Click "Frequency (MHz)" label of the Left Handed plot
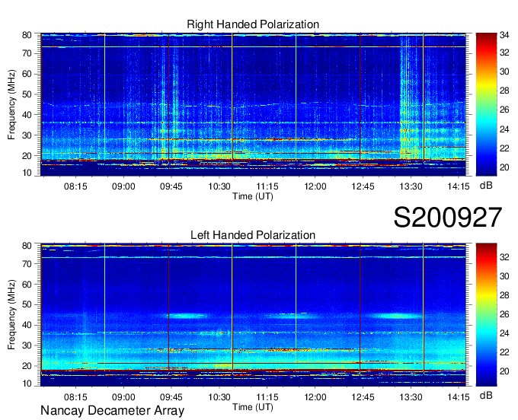This screenshot has width=518, height=420. (x=11, y=315)
